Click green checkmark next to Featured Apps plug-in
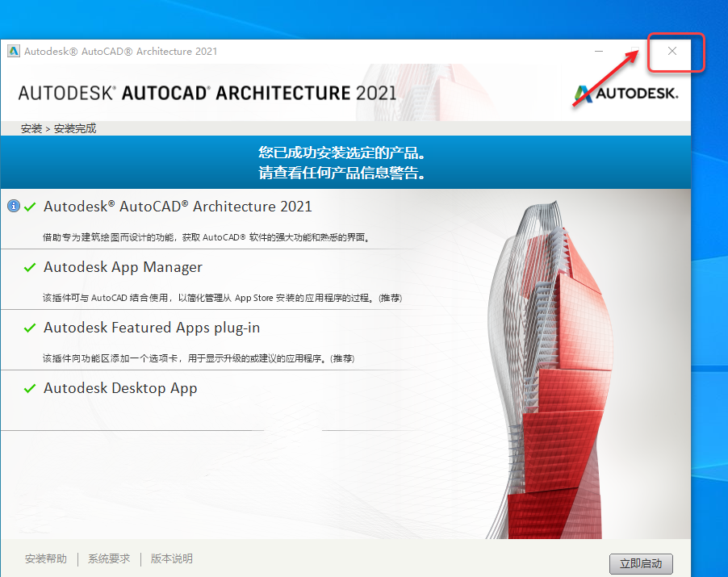This screenshot has width=728, height=577. [30, 328]
